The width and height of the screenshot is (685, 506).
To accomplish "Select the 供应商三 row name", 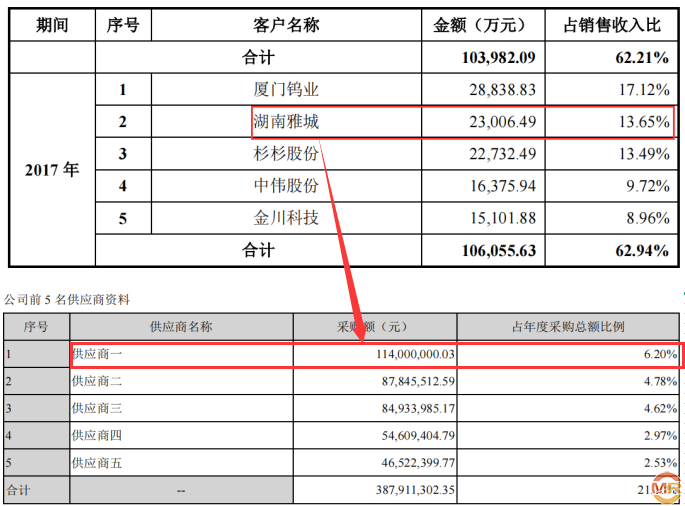I will point(97,408).
